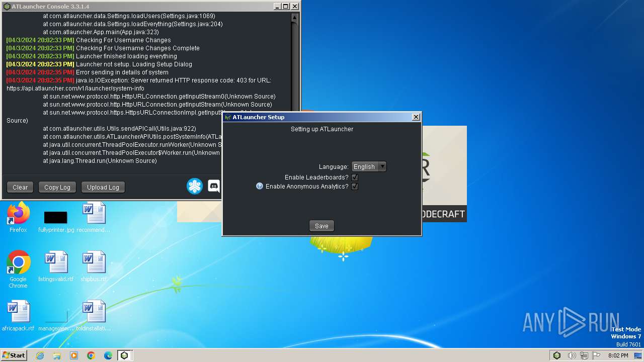
Task: Click 'Setting up ATLauncher' heading text
Action: pyautogui.click(x=322, y=129)
